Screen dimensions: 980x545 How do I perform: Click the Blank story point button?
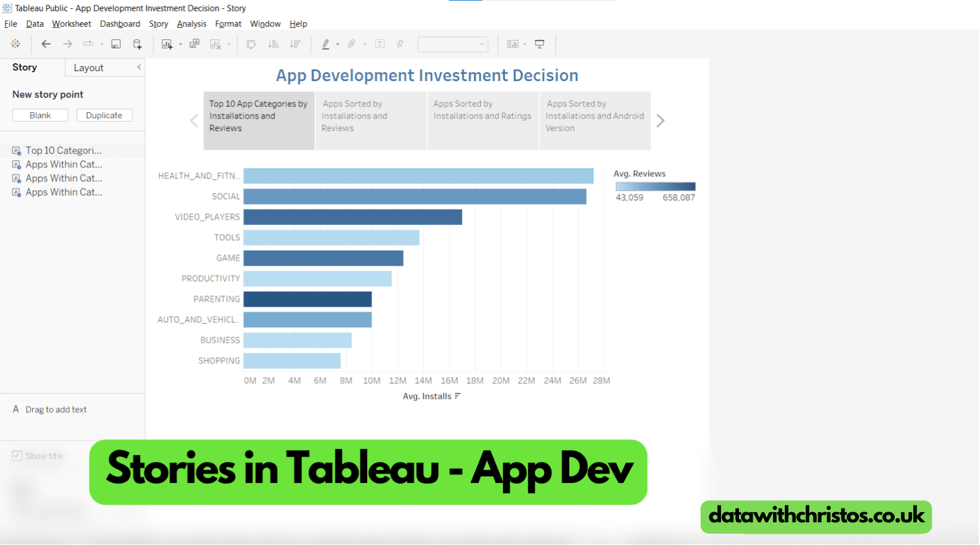(x=40, y=115)
